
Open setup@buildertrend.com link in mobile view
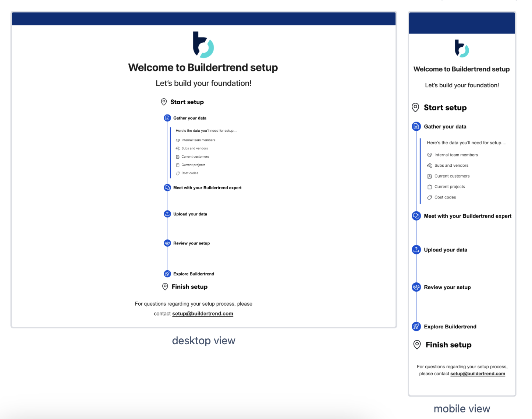478,374
